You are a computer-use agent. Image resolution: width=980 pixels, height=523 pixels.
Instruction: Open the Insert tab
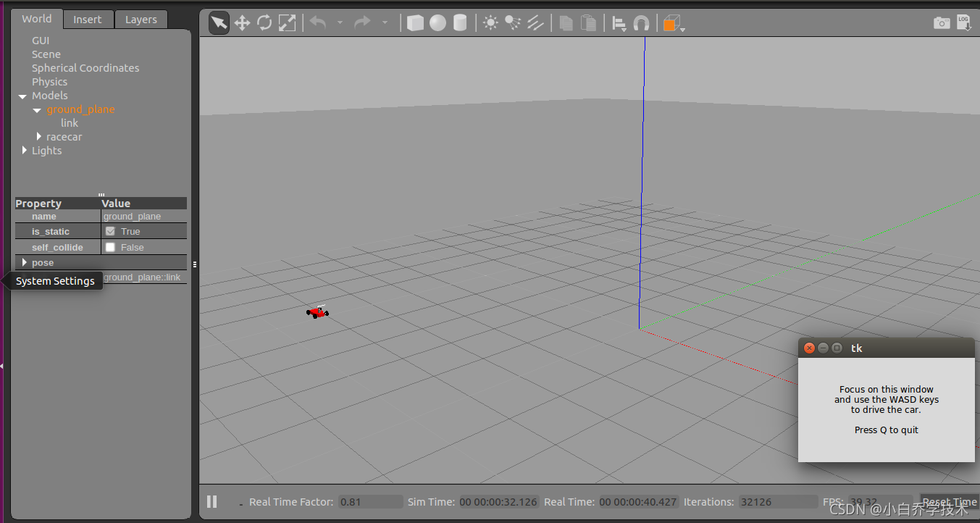[x=88, y=20]
